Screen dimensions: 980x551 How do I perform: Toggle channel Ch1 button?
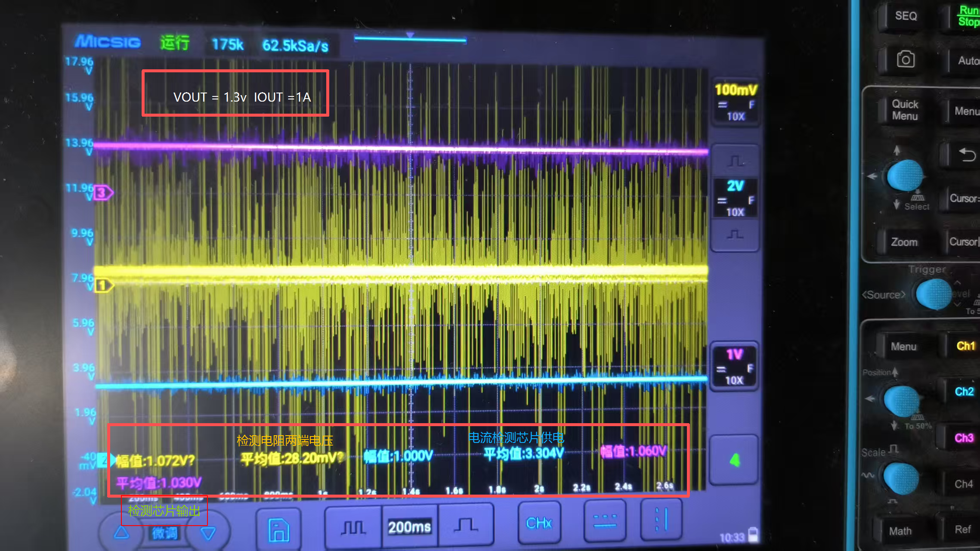pos(965,346)
